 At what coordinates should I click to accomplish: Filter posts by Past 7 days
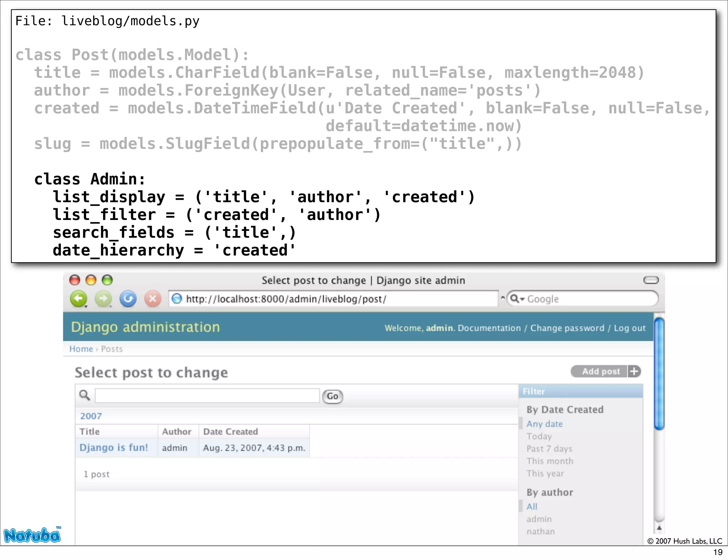point(550,449)
